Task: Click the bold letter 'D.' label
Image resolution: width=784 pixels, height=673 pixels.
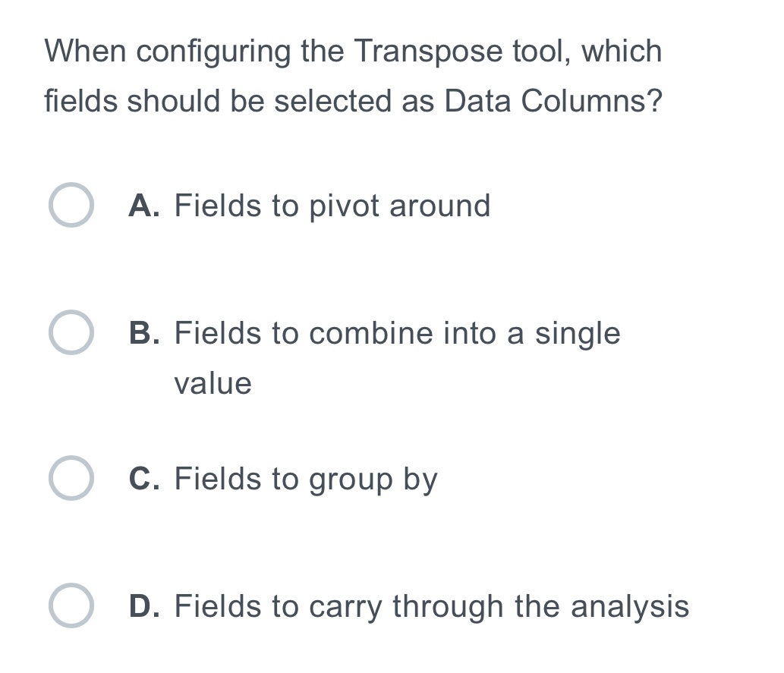Action: coord(144,606)
